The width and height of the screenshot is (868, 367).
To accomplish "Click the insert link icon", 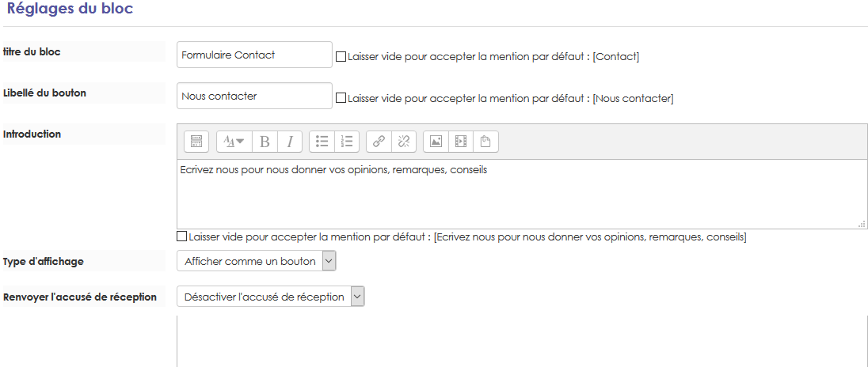I will [379, 142].
